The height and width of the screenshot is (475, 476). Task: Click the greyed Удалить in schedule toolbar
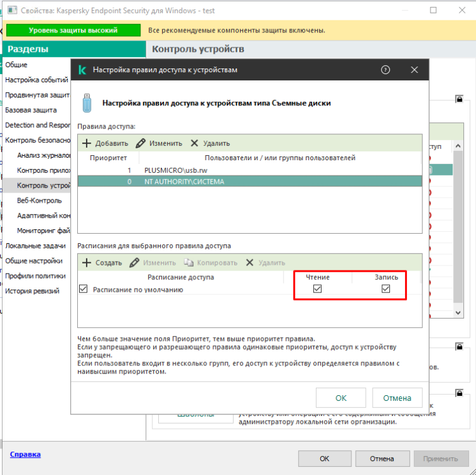point(265,263)
